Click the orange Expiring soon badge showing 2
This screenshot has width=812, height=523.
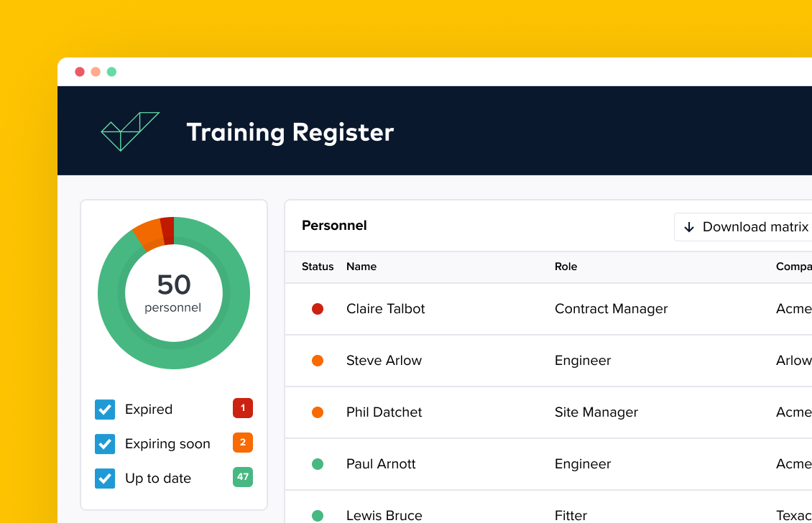pos(242,443)
